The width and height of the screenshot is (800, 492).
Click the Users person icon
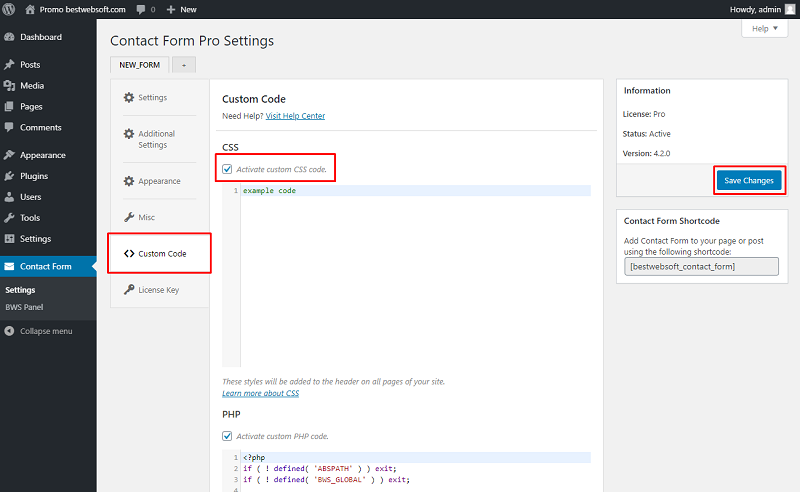tap(9, 197)
